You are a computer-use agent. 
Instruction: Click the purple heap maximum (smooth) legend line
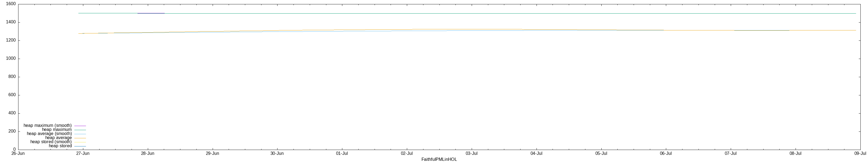coord(80,126)
